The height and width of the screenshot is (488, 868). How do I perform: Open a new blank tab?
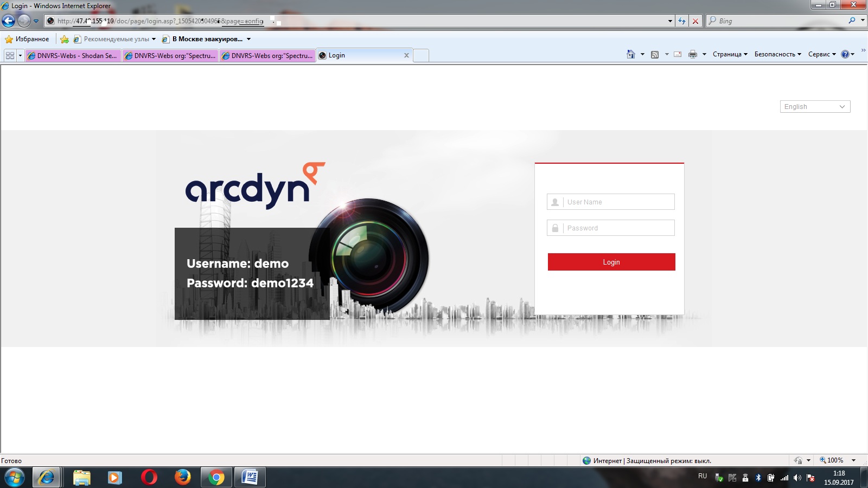click(421, 55)
